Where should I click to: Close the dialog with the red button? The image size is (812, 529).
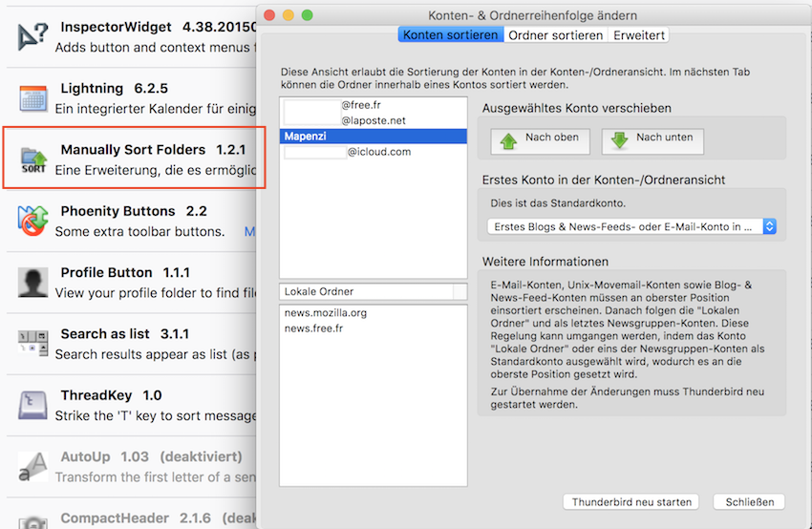click(269, 15)
